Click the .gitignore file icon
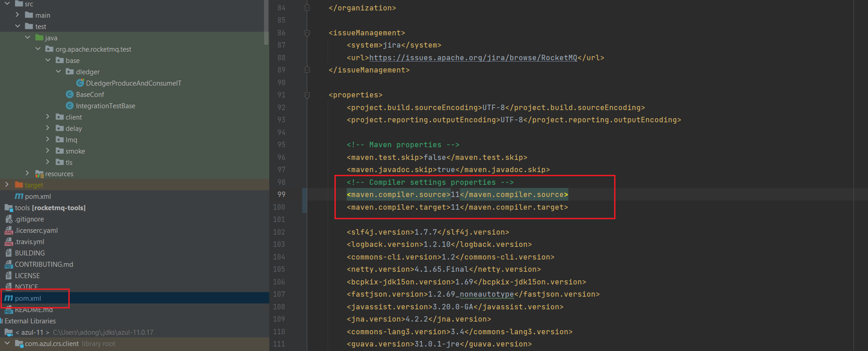 pyautogui.click(x=9, y=219)
